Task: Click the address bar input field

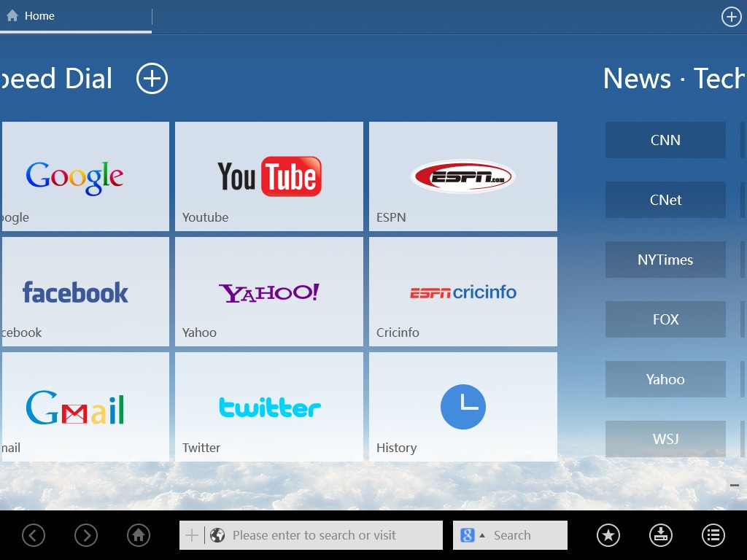Action: (311, 535)
